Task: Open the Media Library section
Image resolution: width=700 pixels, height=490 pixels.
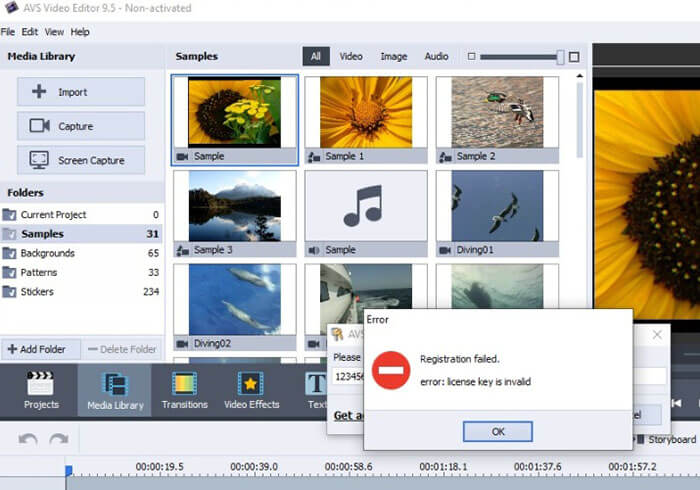Action: coord(115,390)
